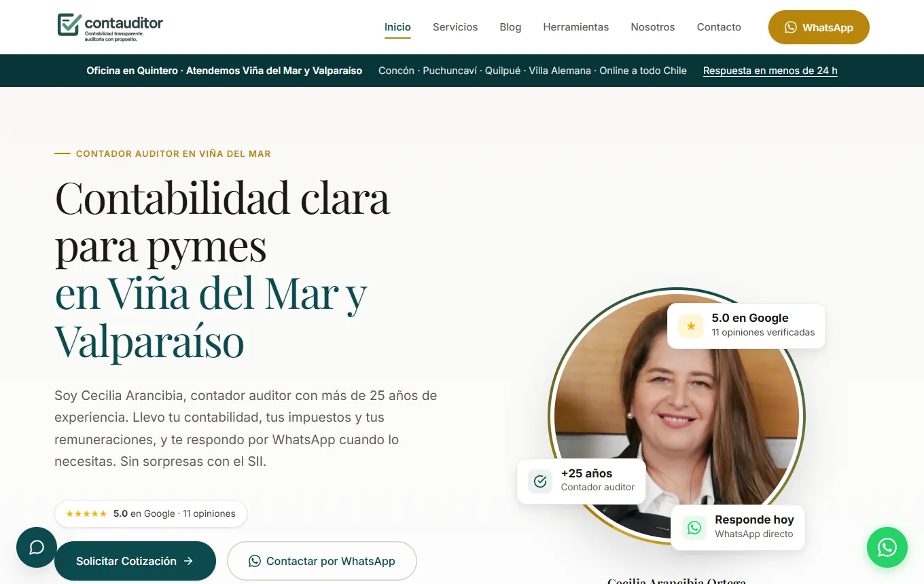Open the Herramientas menu item
This screenshot has width=924, height=584.
pyautogui.click(x=576, y=27)
